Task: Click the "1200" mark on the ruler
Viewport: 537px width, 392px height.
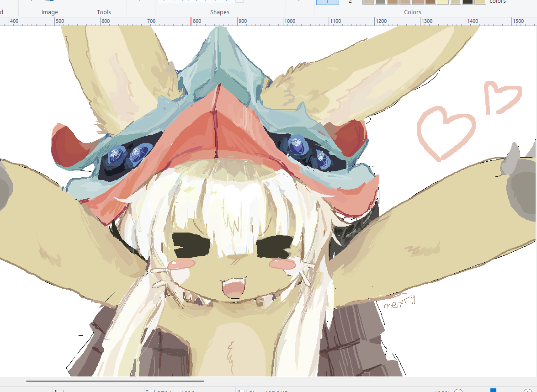Action: tap(381, 21)
